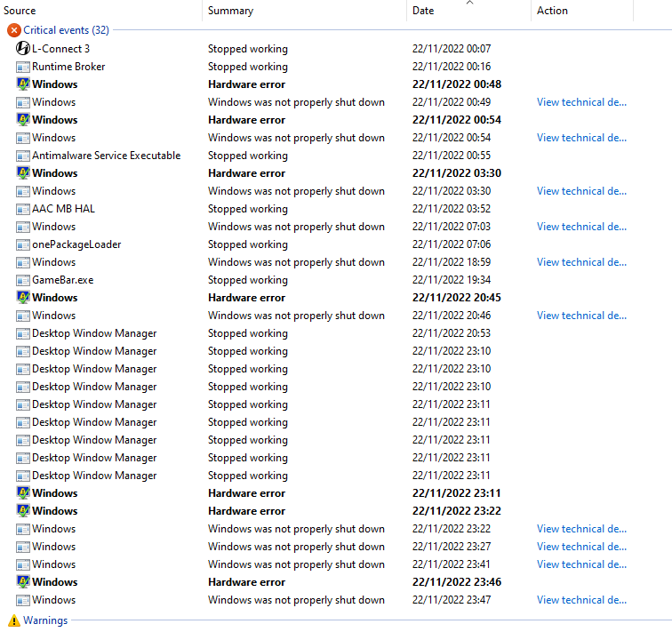This screenshot has width=672, height=632.
Task: Click the Windows icon at 18:59
Action: click(23, 262)
